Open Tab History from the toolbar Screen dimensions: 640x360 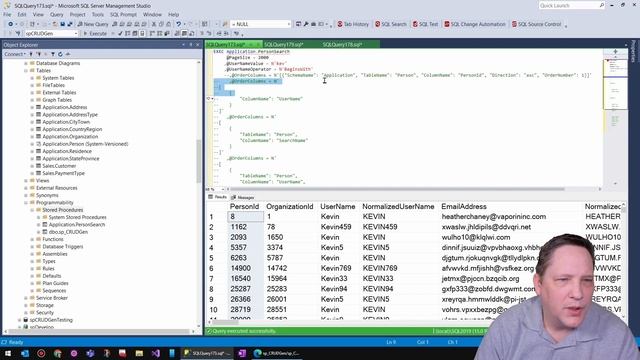pos(353,24)
